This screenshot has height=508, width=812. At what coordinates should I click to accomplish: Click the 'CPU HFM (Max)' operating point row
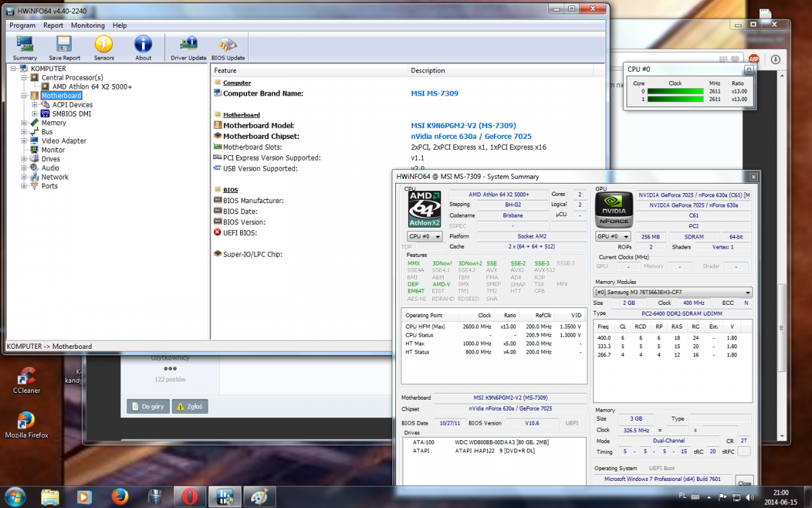tap(493, 326)
